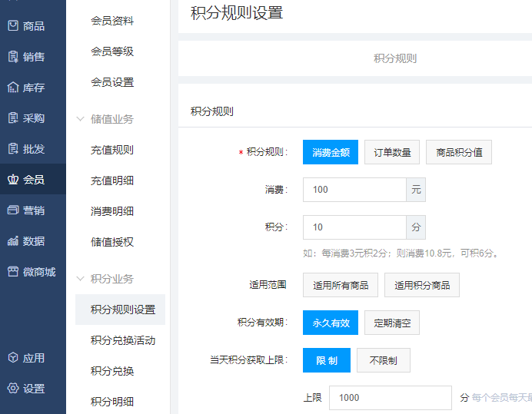Viewport: 532px width, 414px height.
Task: Click the 营销 marketing card icon
Action: (13, 210)
